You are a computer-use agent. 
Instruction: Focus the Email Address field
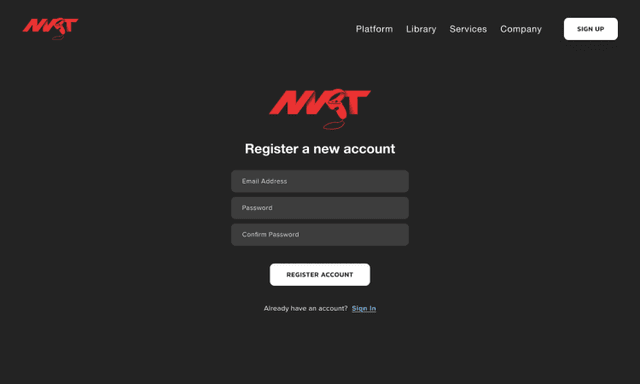click(x=320, y=181)
